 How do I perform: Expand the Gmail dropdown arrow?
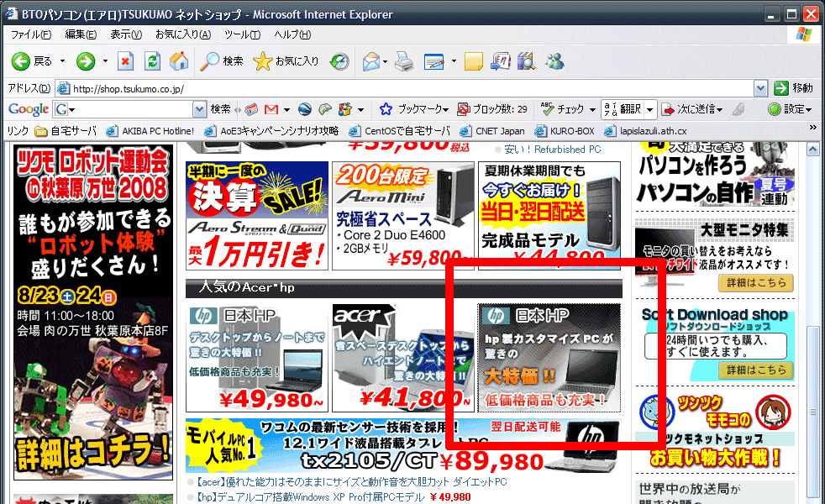(x=286, y=109)
